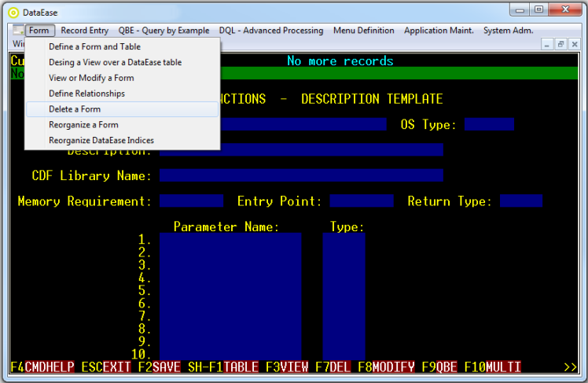The image size is (588, 383).
Task: Click the OS Type input field
Action: tap(489, 124)
